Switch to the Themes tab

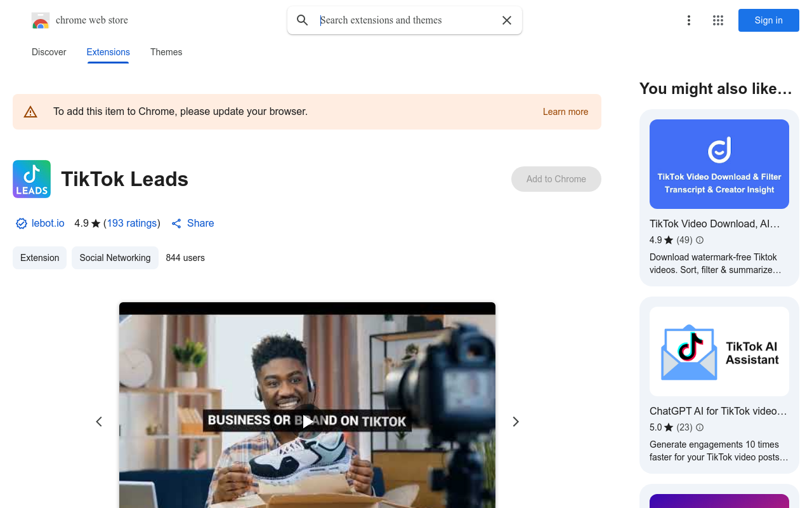(x=166, y=52)
